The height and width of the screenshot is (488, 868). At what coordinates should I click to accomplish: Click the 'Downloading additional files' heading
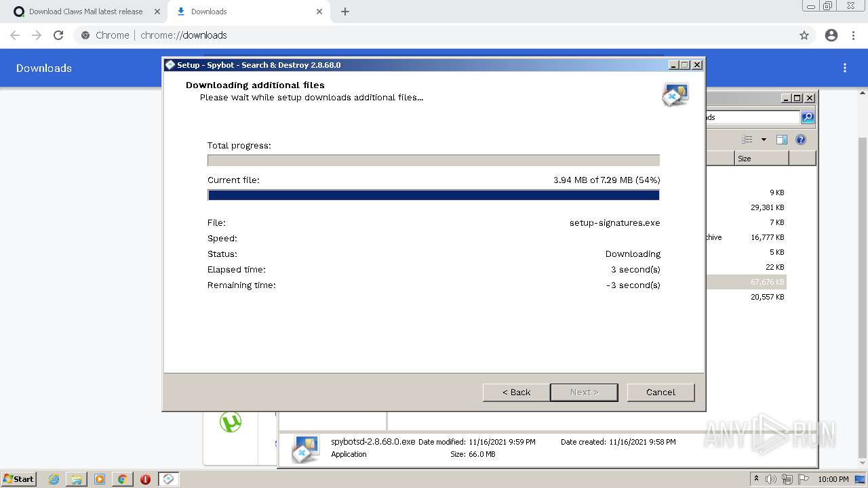coord(255,85)
